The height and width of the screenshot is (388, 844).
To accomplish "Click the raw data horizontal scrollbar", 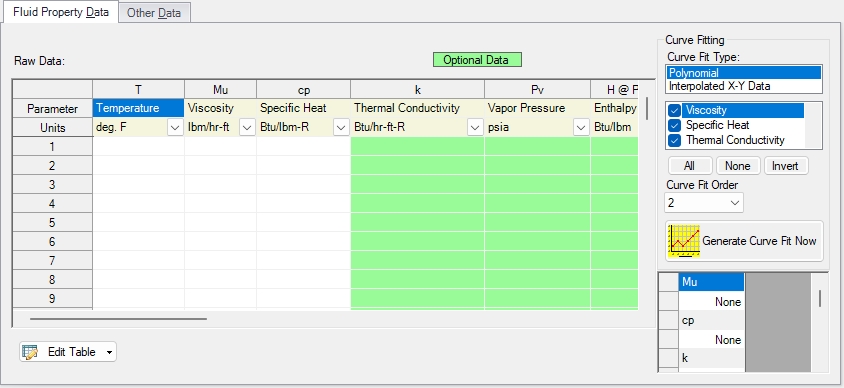I will [118, 319].
